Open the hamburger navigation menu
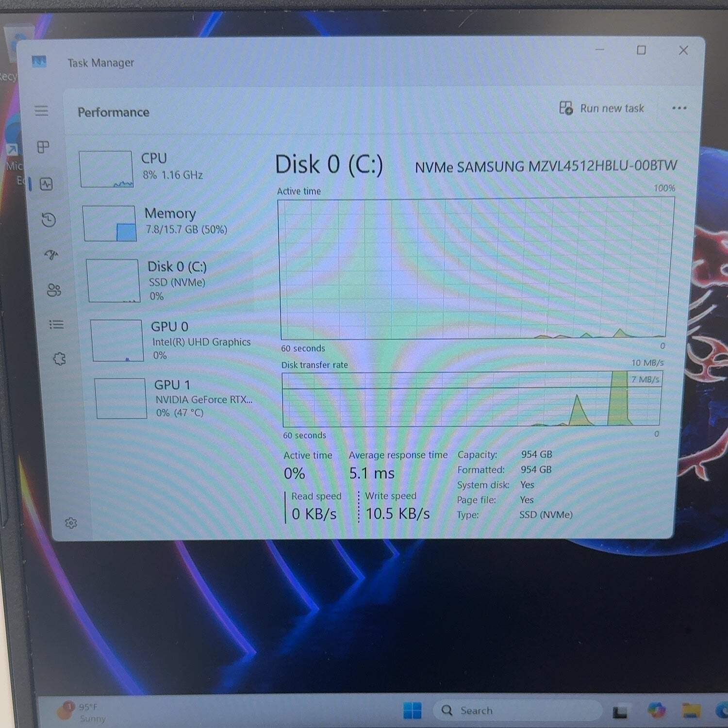Screen dimensions: 728x728 [42, 111]
